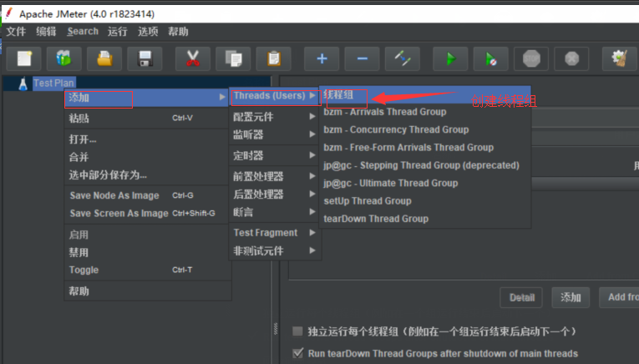Click the 添加 button beside Detail
Image resolution: width=639 pixels, height=364 pixels.
(571, 298)
